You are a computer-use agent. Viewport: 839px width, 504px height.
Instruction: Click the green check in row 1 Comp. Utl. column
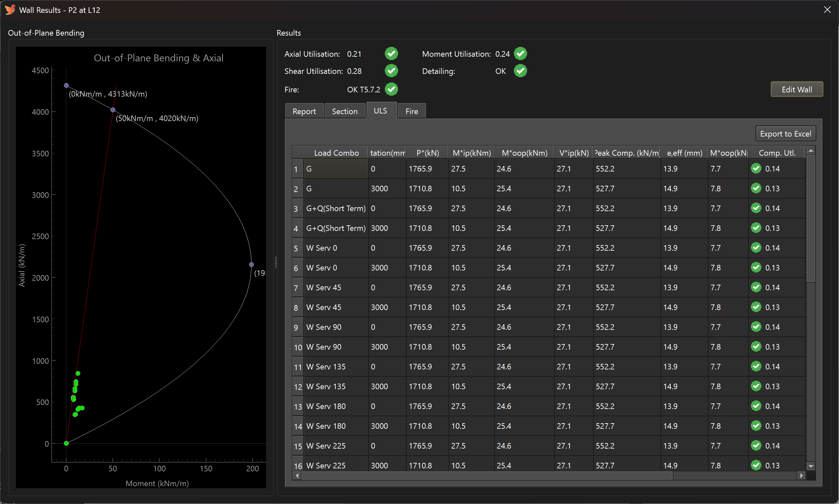(756, 169)
